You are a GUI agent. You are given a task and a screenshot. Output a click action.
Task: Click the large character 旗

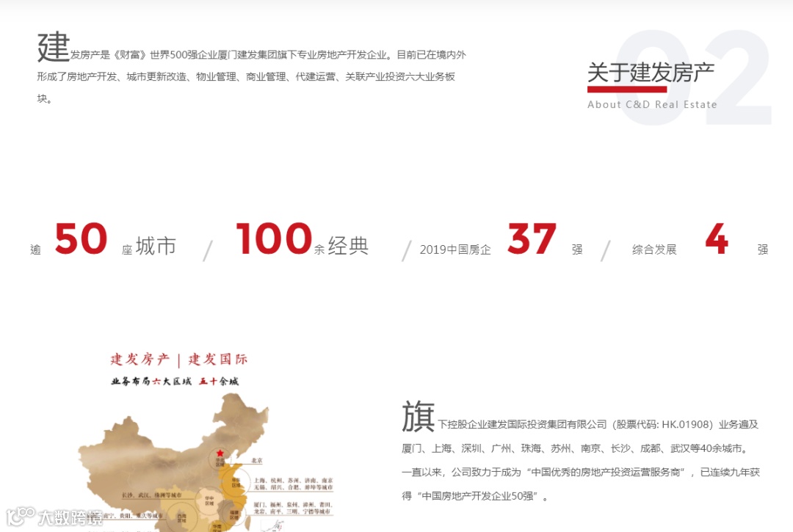tap(419, 417)
